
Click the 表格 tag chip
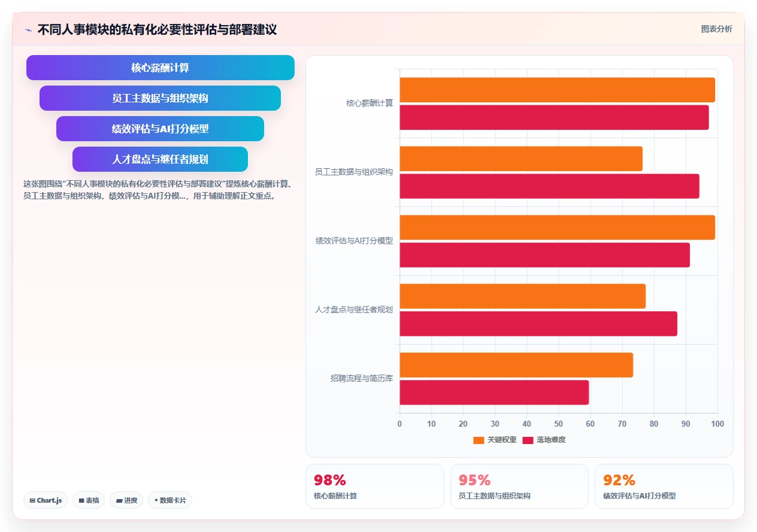89,500
